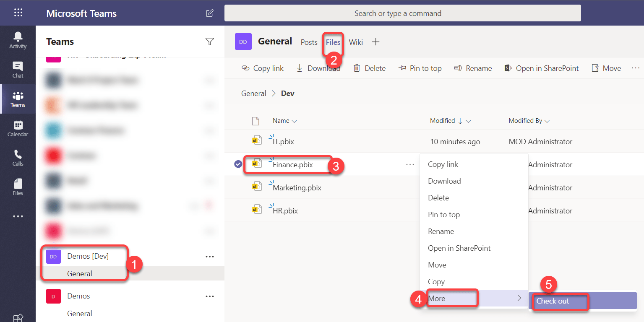
Task: Open the Calls phone icon
Action: coord(18,158)
